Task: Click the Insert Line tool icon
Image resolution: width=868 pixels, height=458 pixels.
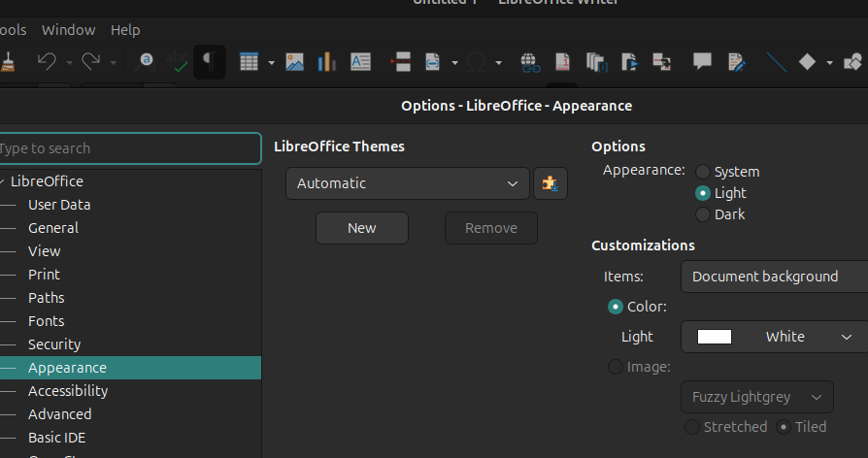Action: tap(776, 62)
